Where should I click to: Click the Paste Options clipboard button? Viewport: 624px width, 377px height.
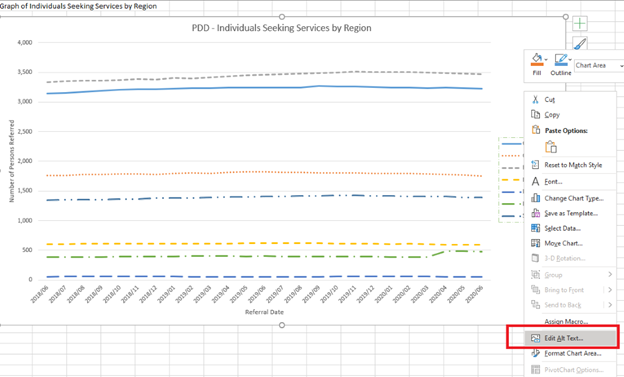pos(551,147)
